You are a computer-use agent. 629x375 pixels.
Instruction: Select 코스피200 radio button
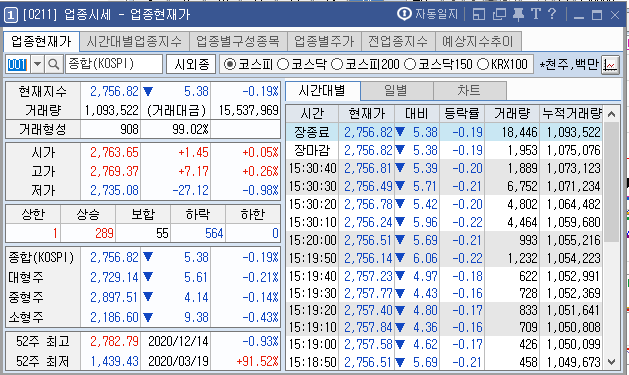(x=337, y=64)
